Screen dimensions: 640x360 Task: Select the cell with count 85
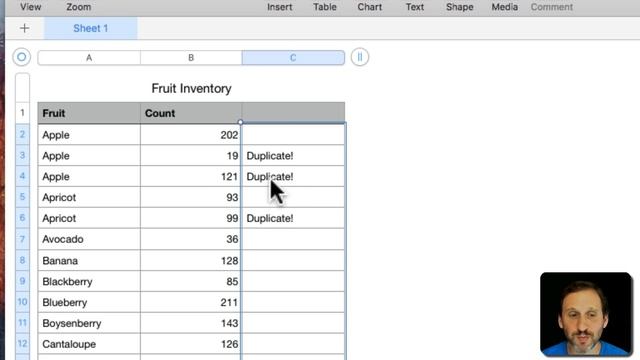(x=191, y=281)
